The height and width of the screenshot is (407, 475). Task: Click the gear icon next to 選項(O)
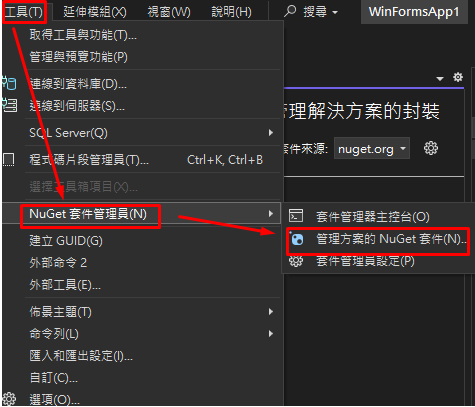[x=9, y=399]
